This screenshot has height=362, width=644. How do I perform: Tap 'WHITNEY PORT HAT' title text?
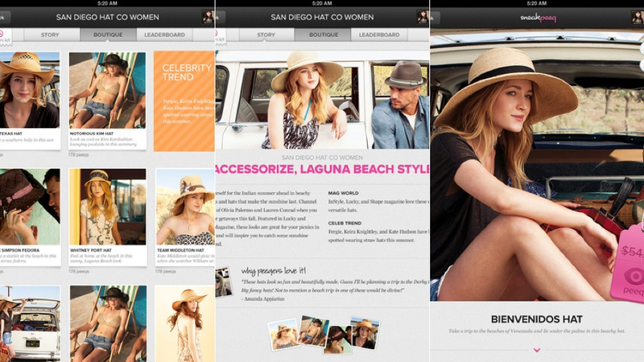click(91, 250)
